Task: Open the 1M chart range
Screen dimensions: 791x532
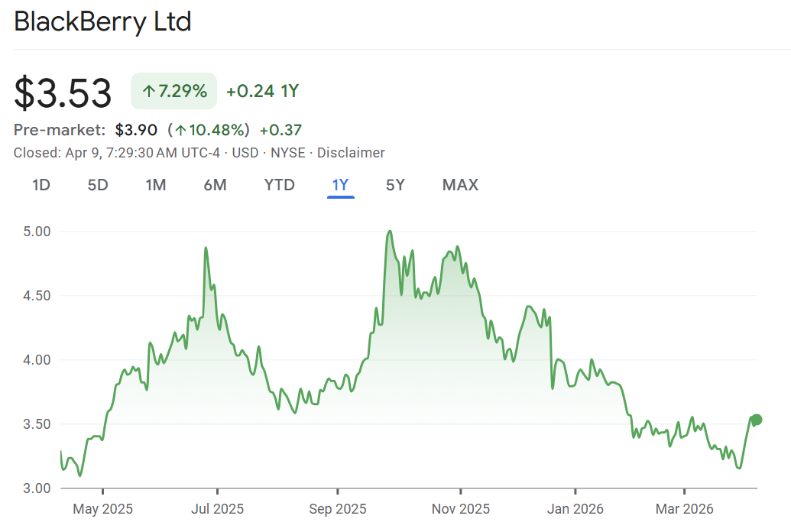Action: (156, 185)
